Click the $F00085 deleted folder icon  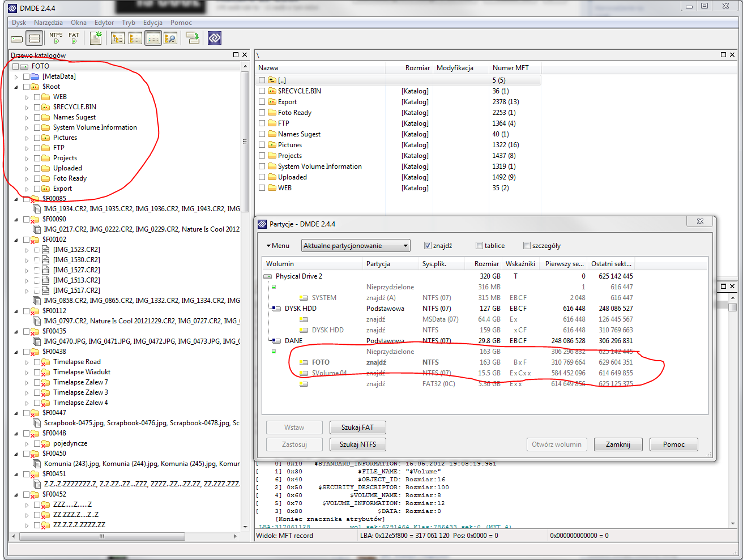point(35,199)
